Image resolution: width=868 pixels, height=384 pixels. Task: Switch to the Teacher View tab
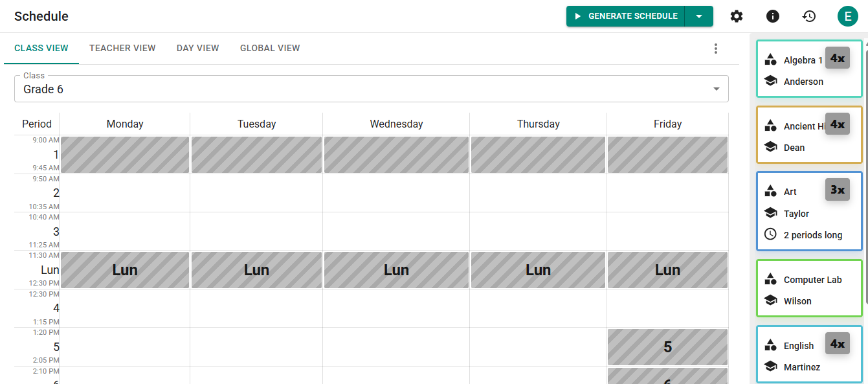122,48
